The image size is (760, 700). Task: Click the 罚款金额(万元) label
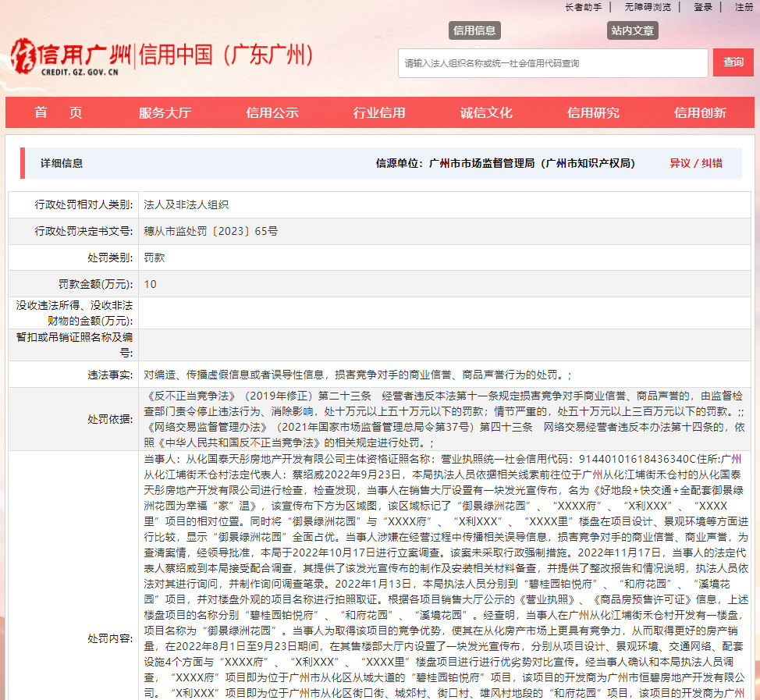pos(95,285)
